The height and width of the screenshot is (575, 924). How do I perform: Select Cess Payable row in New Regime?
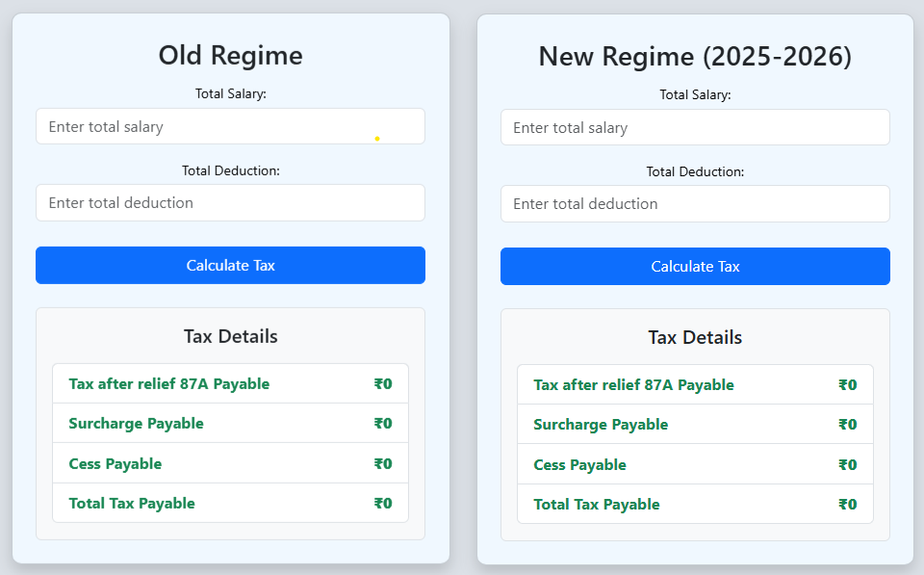coord(695,464)
